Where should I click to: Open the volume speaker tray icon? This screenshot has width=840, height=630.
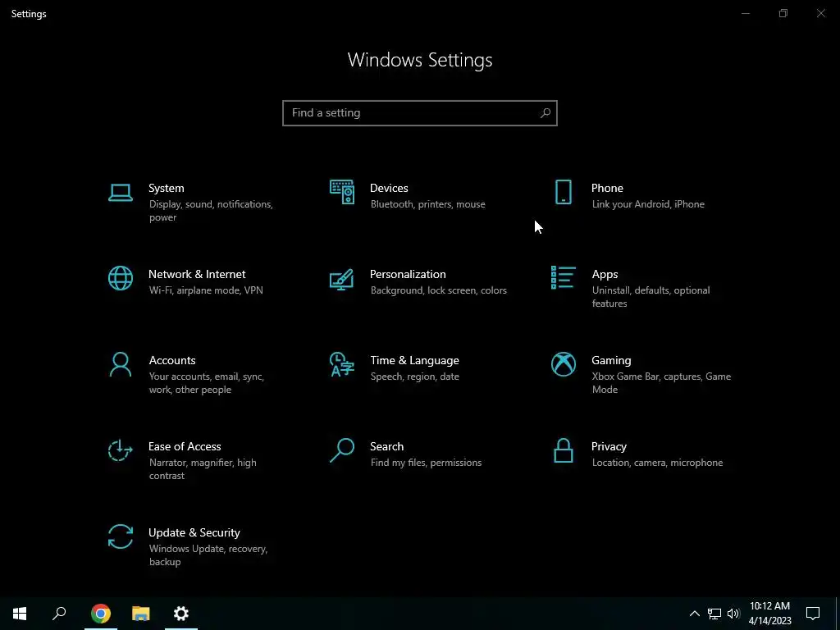(733, 614)
